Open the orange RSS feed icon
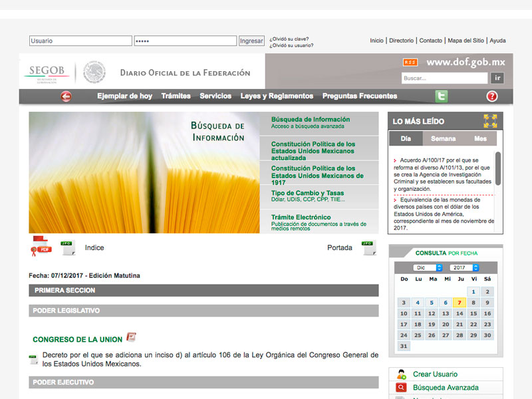Screen dimensions: 532x399 coord(410,63)
